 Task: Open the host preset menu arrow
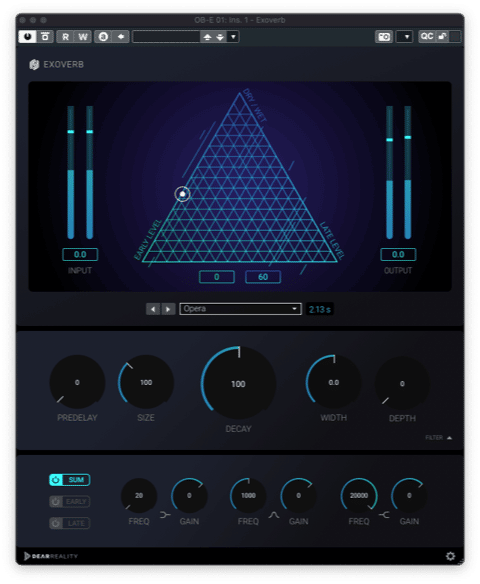pos(233,36)
